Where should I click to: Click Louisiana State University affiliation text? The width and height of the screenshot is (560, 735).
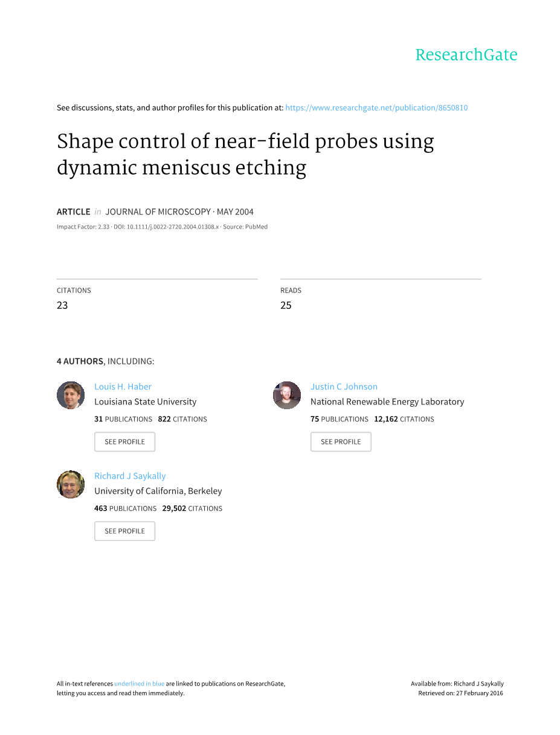tap(145, 401)
